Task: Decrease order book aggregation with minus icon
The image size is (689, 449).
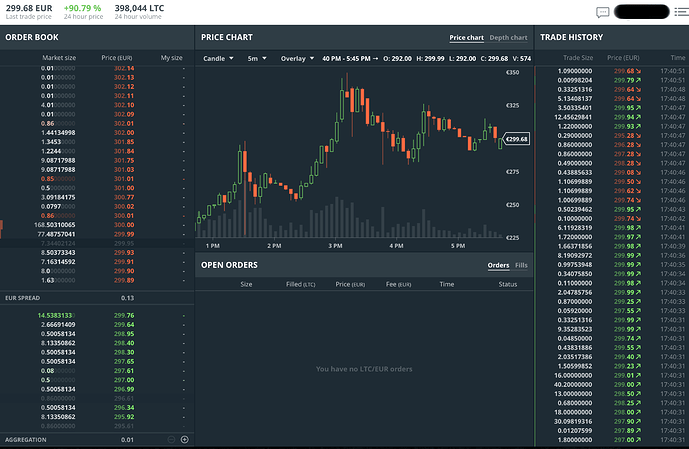Action: 171,439
